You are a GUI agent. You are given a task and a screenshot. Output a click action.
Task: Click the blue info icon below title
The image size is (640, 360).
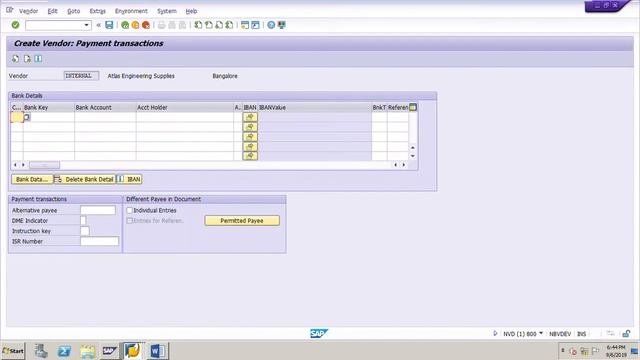[x=38, y=59]
